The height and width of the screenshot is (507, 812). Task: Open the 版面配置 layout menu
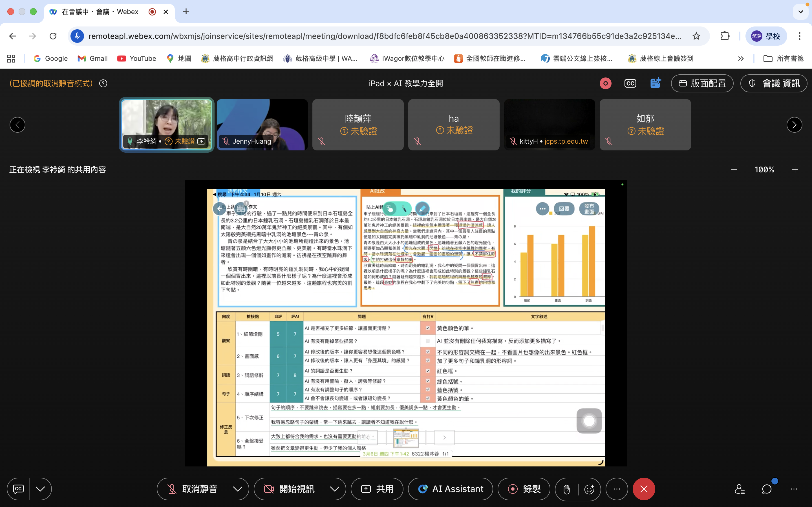[702, 83]
